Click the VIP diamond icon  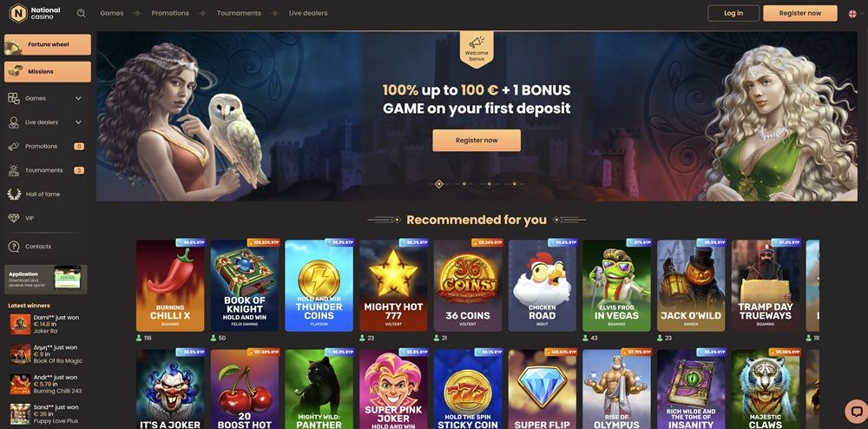14,218
